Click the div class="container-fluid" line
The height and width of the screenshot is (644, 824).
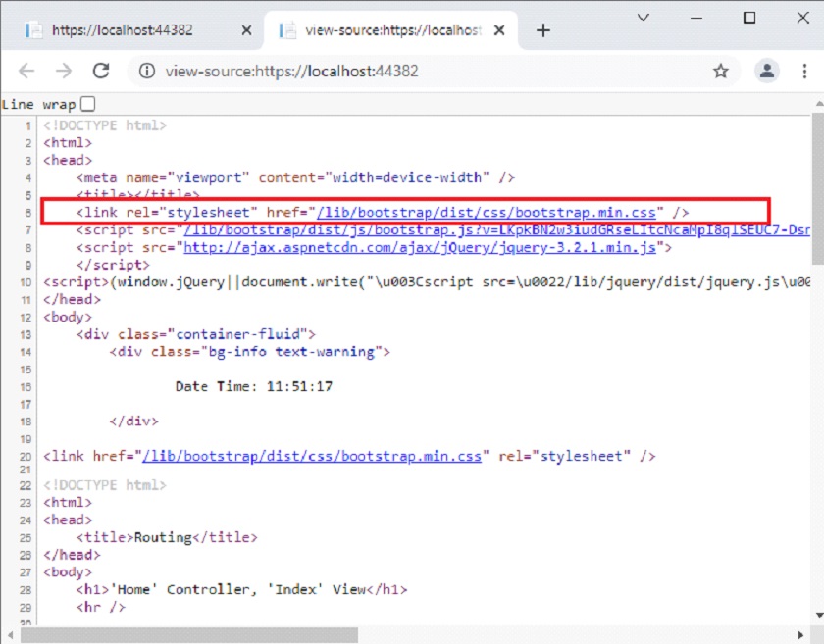tap(196, 334)
